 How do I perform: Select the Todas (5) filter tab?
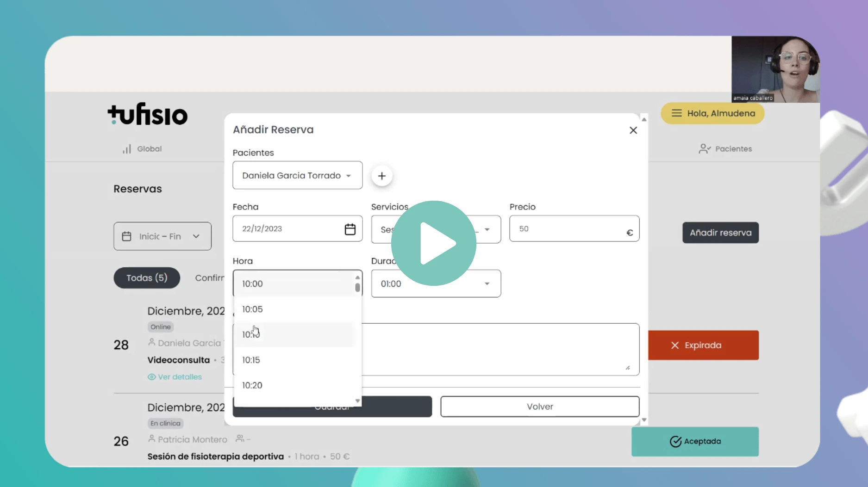[147, 278]
